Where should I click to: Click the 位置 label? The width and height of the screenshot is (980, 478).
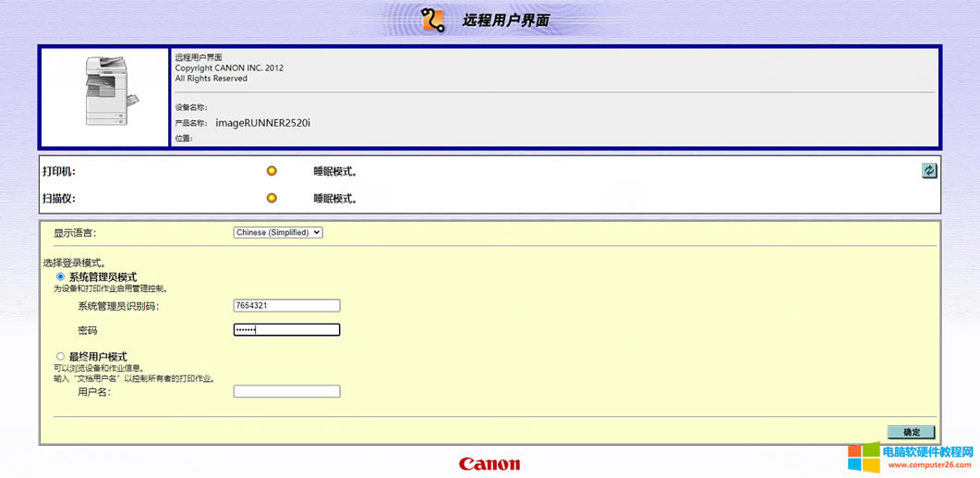[x=184, y=139]
